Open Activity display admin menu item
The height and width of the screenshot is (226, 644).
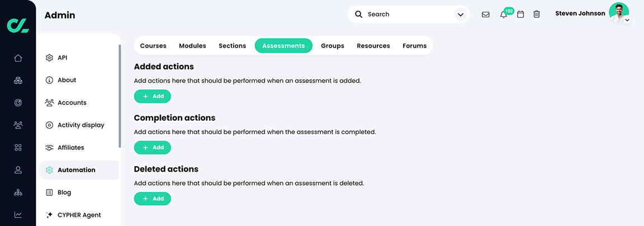(x=78, y=125)
